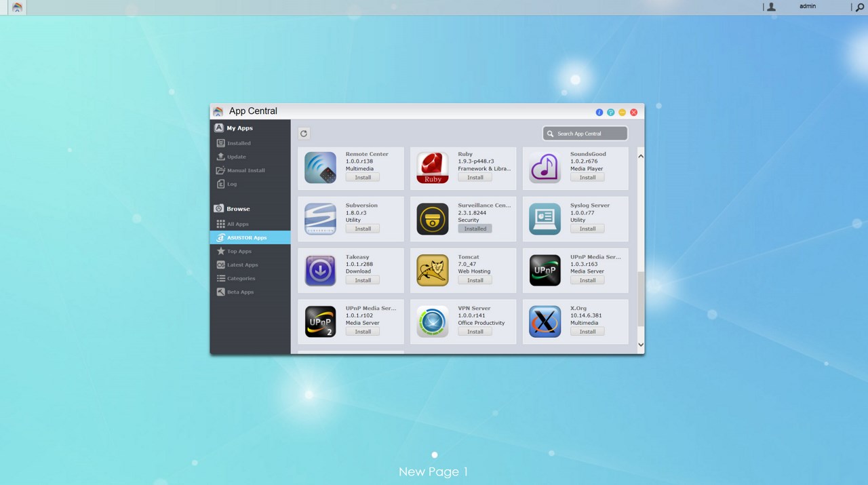Viewport: 868px width, 485px height.
Task: Open the X.Org app icon
Action: click(545, 322)
